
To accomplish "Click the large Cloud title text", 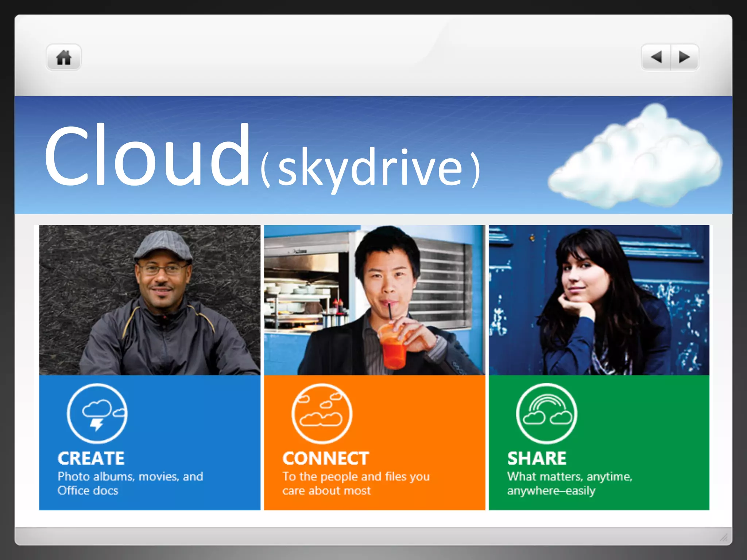I will (148, 156).
